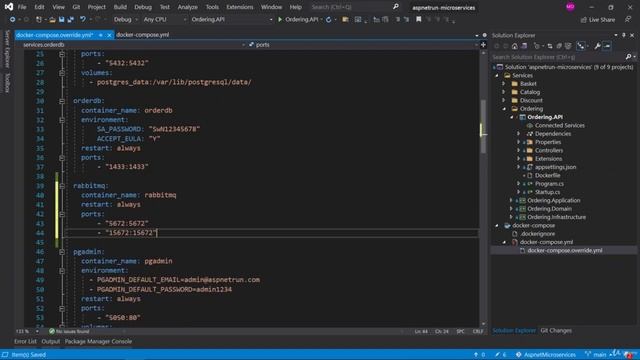Expand the Catalog folder arrow

pyautogui.click(x=504, y=92)
